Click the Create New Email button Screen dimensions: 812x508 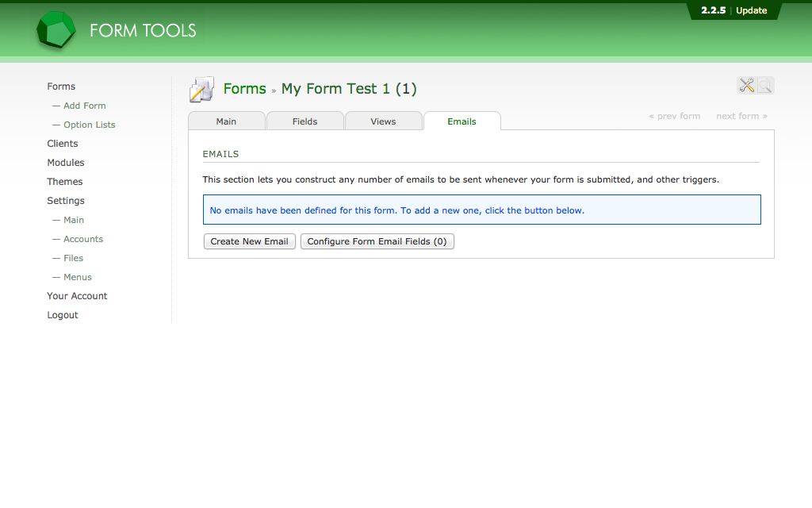249,241
